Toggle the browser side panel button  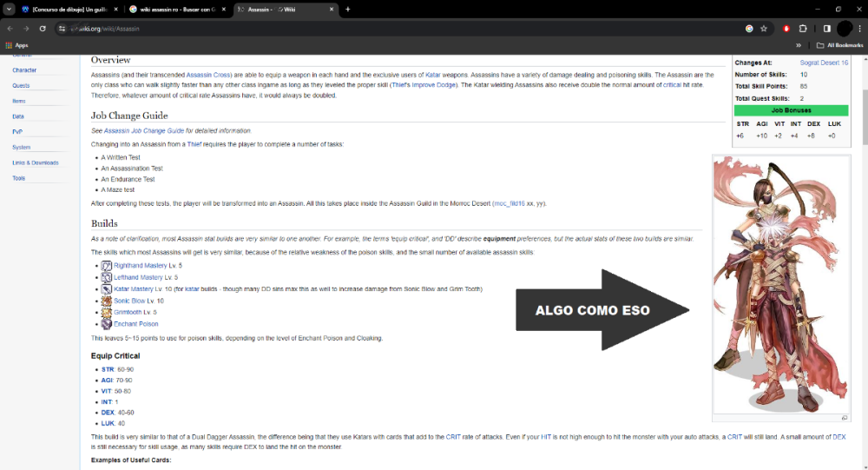[x=826, y=29]
